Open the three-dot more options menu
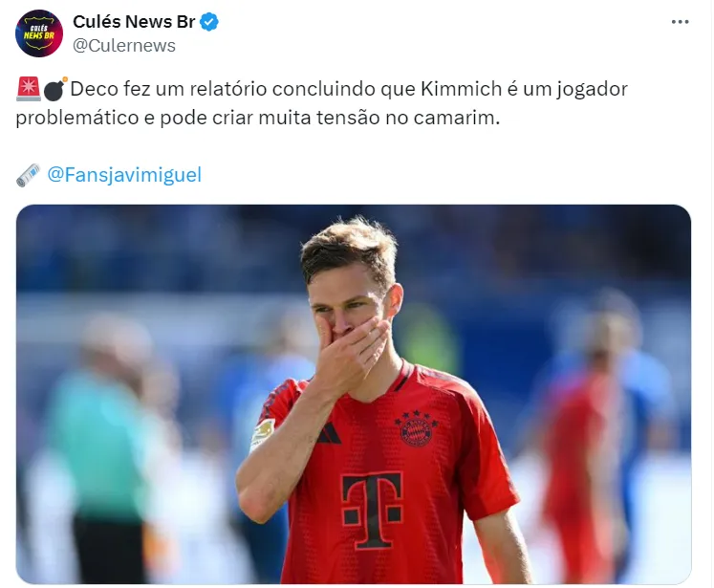The image size is (714, 588). tap(680, 21)
